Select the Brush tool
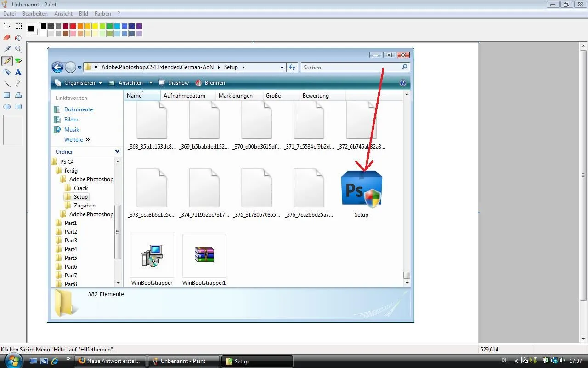 tap(18, 61)
